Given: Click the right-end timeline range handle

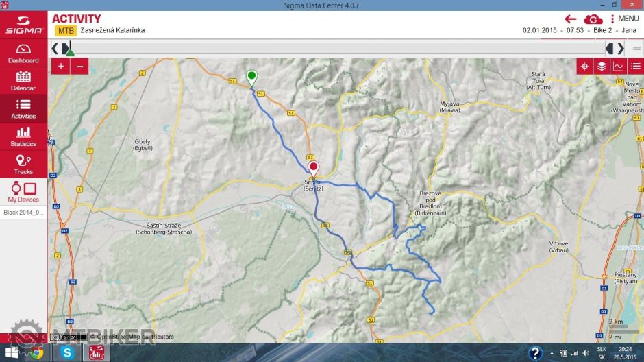Looking at the screenshot, I should (610, 48).
